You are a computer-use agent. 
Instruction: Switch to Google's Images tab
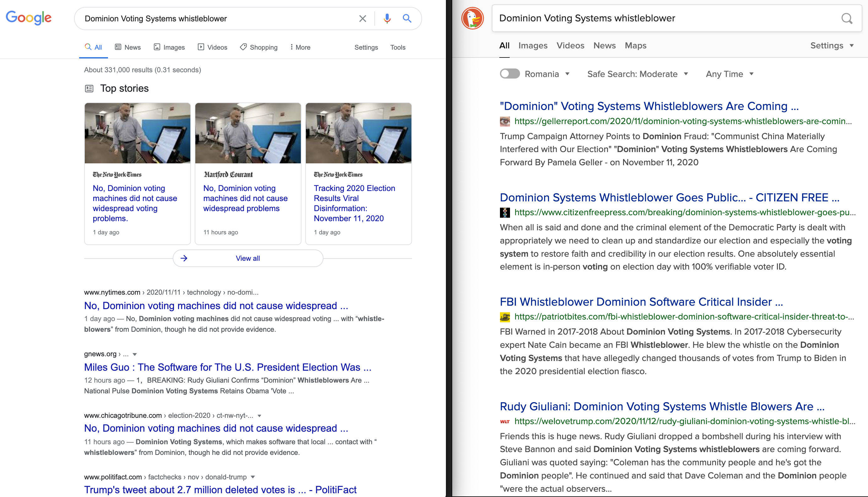pyautogui.click(x=169, y=47)
